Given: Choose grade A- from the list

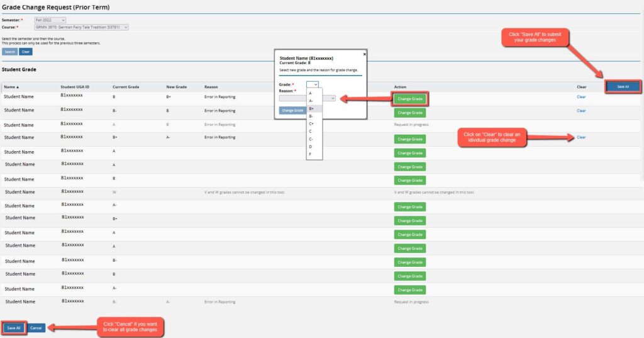Looking at the screenshot, I should (x=311, y=101).
